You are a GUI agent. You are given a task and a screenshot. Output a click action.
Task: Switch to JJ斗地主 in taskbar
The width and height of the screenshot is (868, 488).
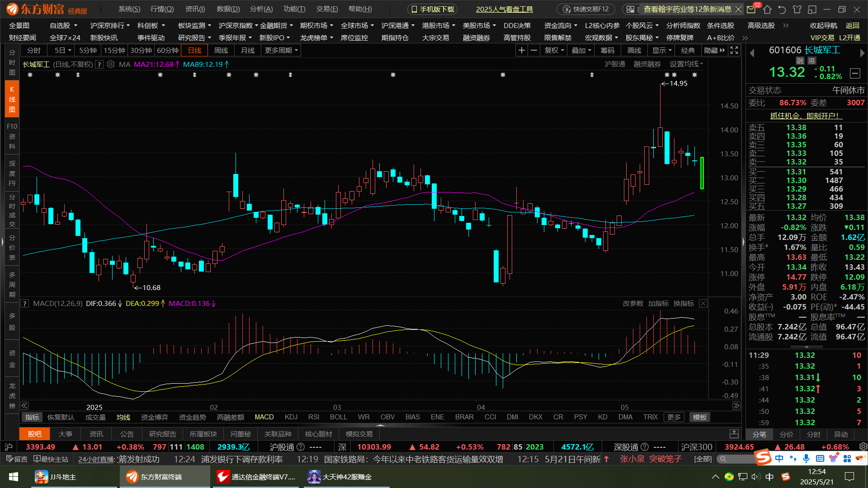pyautogui.click(x=74, y=477)
